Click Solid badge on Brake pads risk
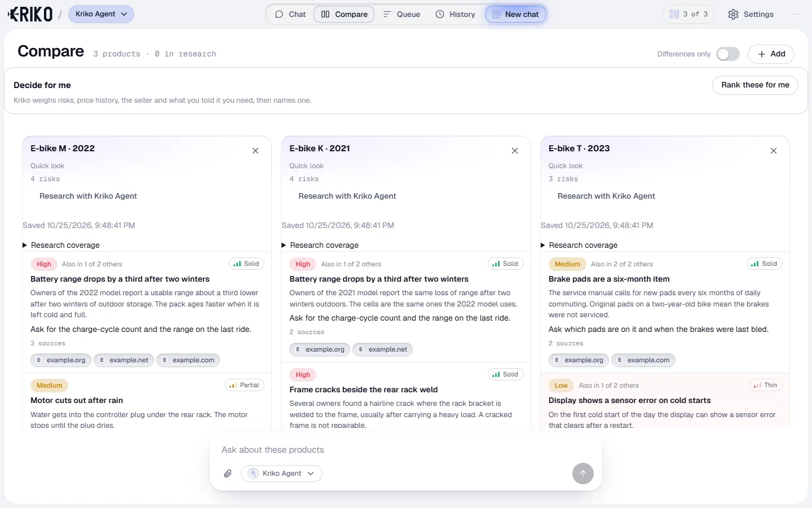This screenshot has width=812, height=508. coord(765,264)
